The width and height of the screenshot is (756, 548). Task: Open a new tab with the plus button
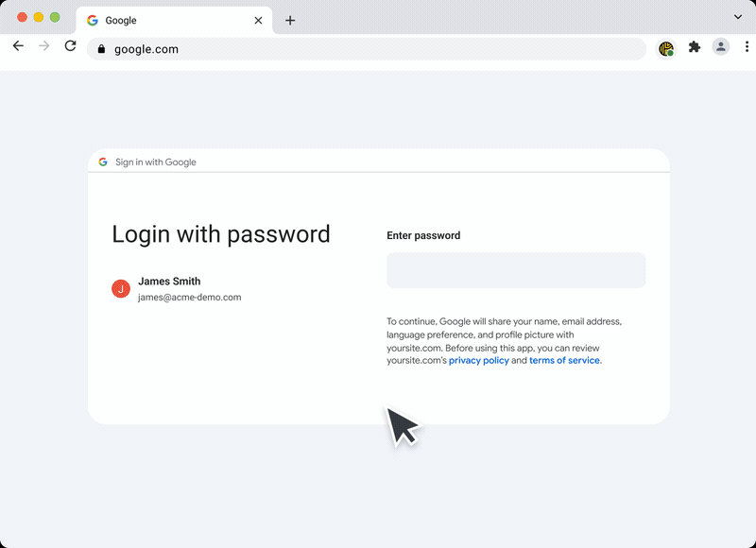[290, 21]
